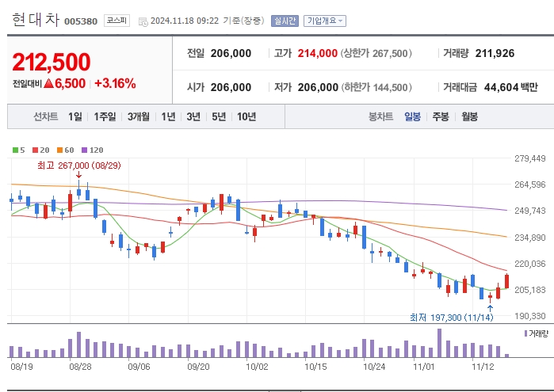Select the 3년 line chart tab
The height and width of the screenshot is (392, 554).
(193, 116)
